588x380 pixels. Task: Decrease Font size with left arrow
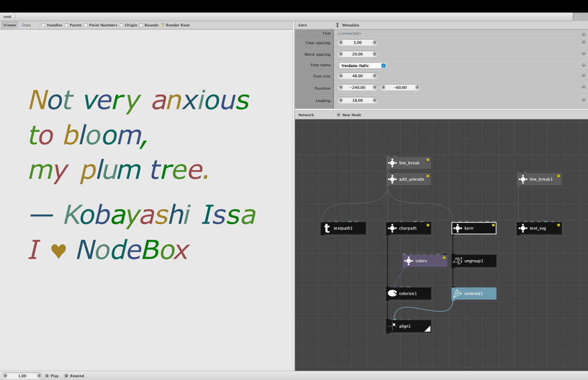(341, 76)
